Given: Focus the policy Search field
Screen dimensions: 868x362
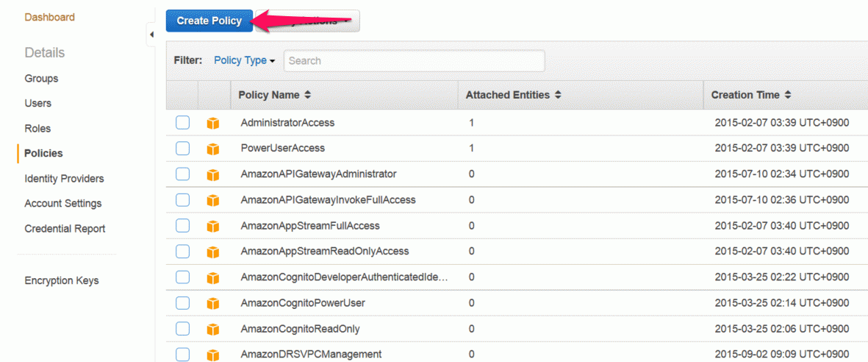Looking at the screenshot, I should tap(414, 60).
